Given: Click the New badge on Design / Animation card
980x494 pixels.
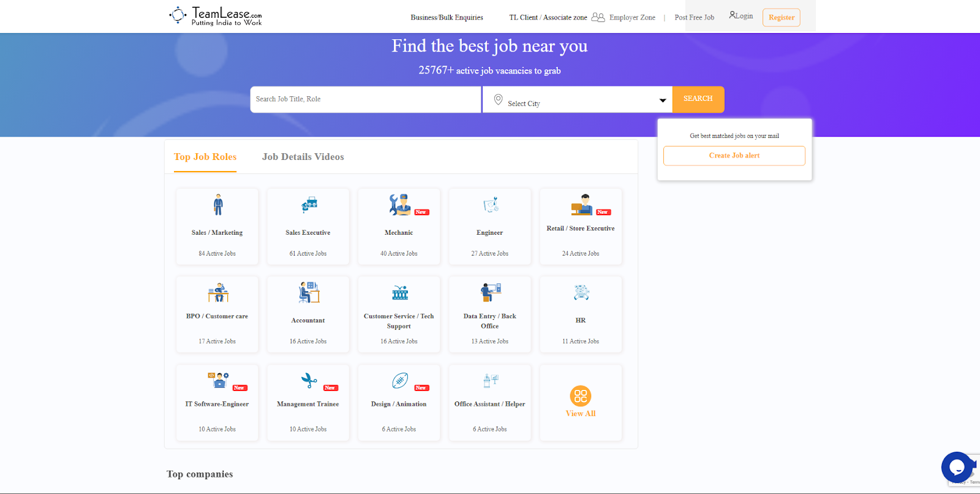Looking at the screenshot, I should [421, 388].
